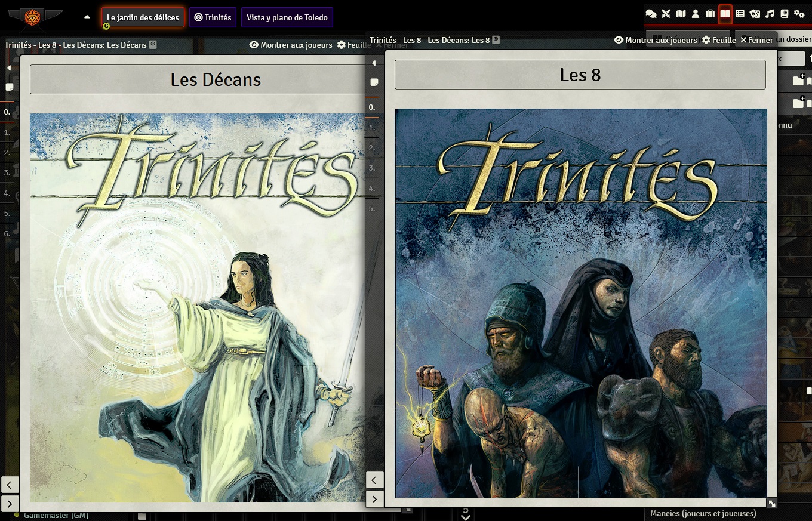Switch to the Trinités scene

click(213, 17)
